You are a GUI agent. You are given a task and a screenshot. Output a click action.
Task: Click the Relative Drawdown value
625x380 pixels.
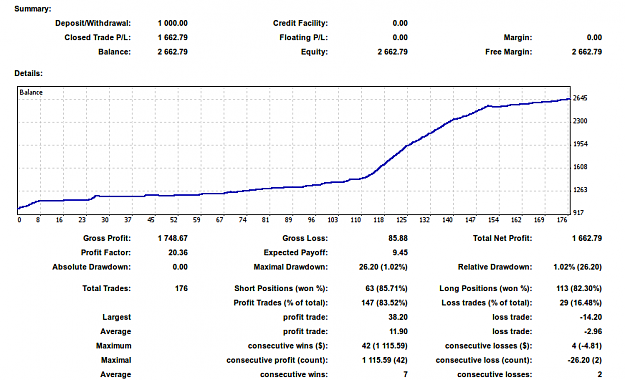tap(578, 267)
